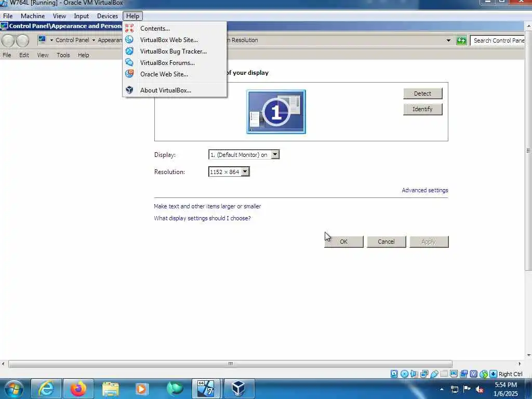Click the audio indicator icon in status bar
Viewport: 532px width, 399px height.
(x=414, y=374)
